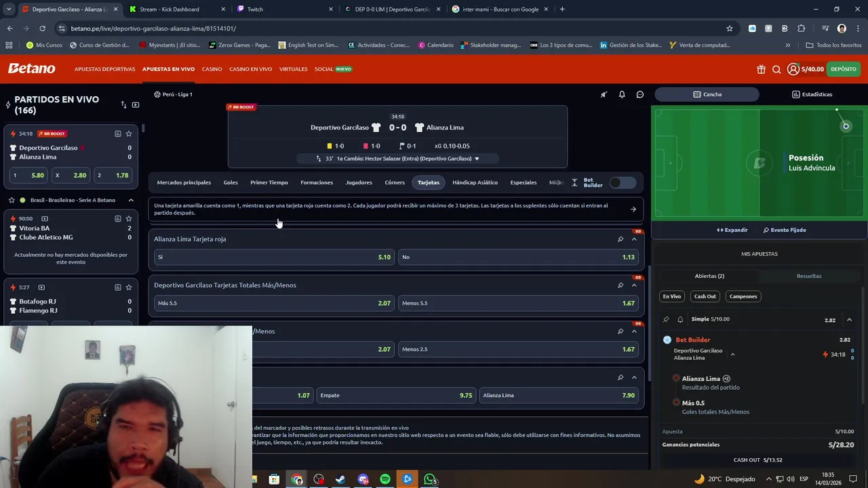Collapse the market with Empate 9.75 option
This screenshot has height=488, width=868.
[634, 378]
